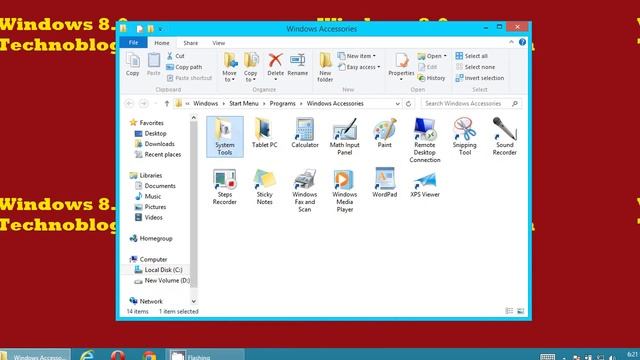640x360 pixels.
Task: Collapse the ribbon with the chevron
Action: [x=511, y=42]
